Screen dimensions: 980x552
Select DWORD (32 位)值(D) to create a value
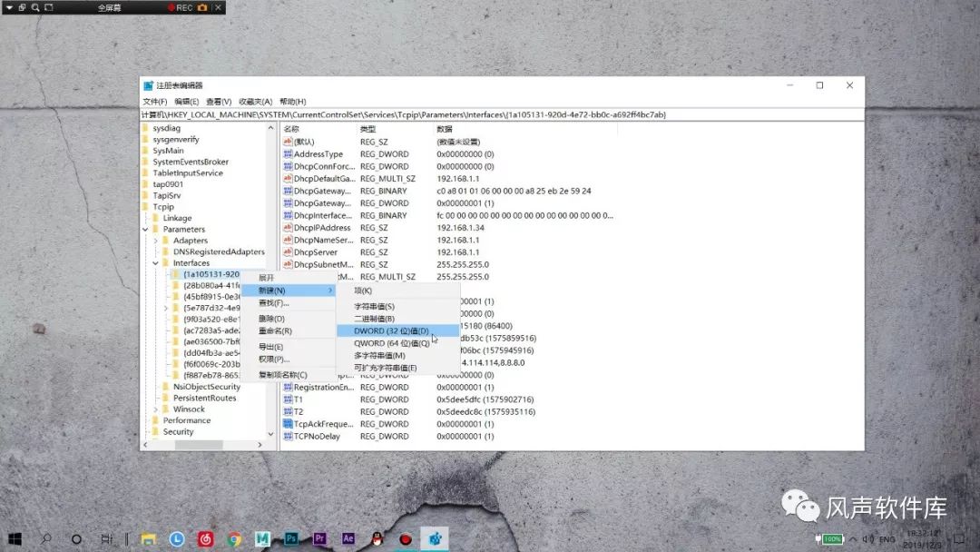390,332
